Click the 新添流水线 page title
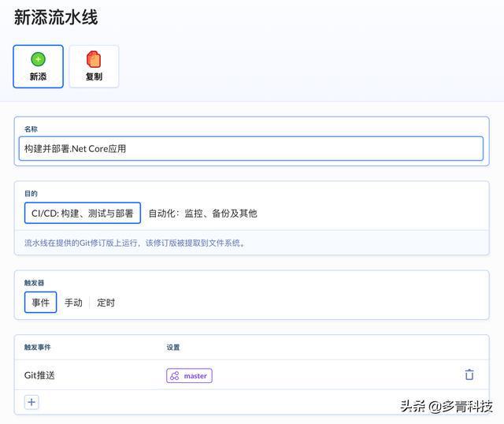 click(x=56, y=17)
